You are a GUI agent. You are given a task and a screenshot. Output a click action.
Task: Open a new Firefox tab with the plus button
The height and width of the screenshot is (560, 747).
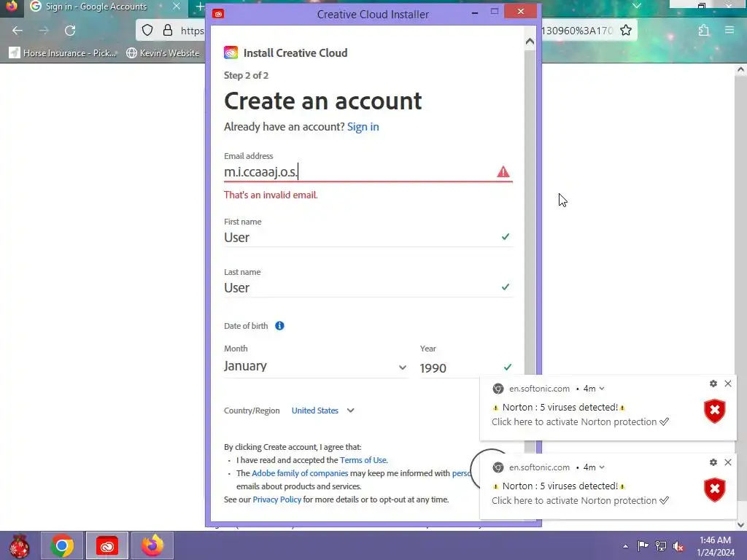point(200,7)
